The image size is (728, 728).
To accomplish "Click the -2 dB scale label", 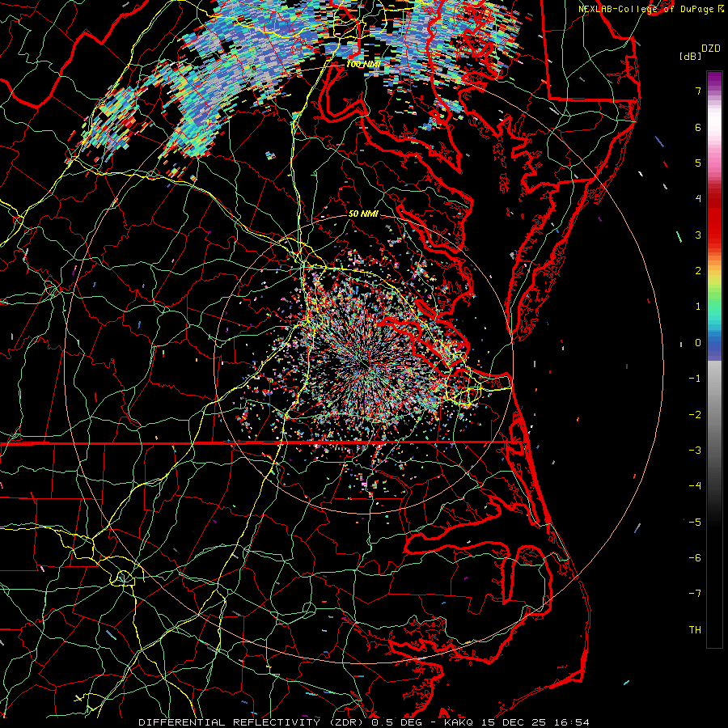I will (695, 415).
